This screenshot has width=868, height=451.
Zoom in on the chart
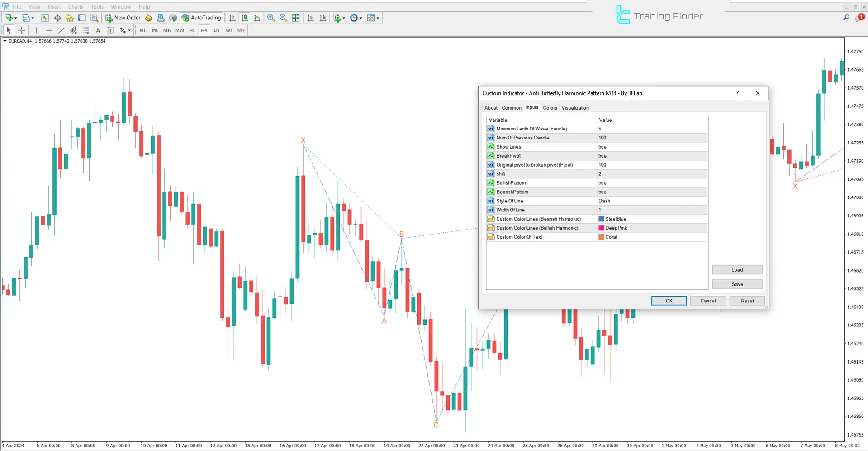271,18
